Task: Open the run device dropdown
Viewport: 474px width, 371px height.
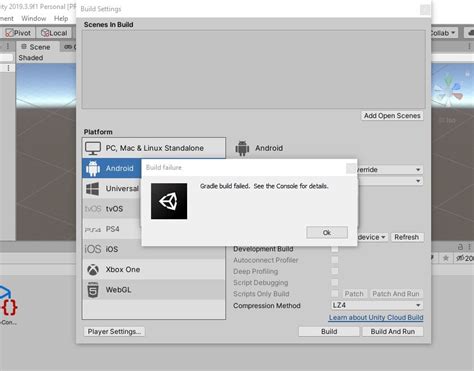Action: click(x=372, y=237)
